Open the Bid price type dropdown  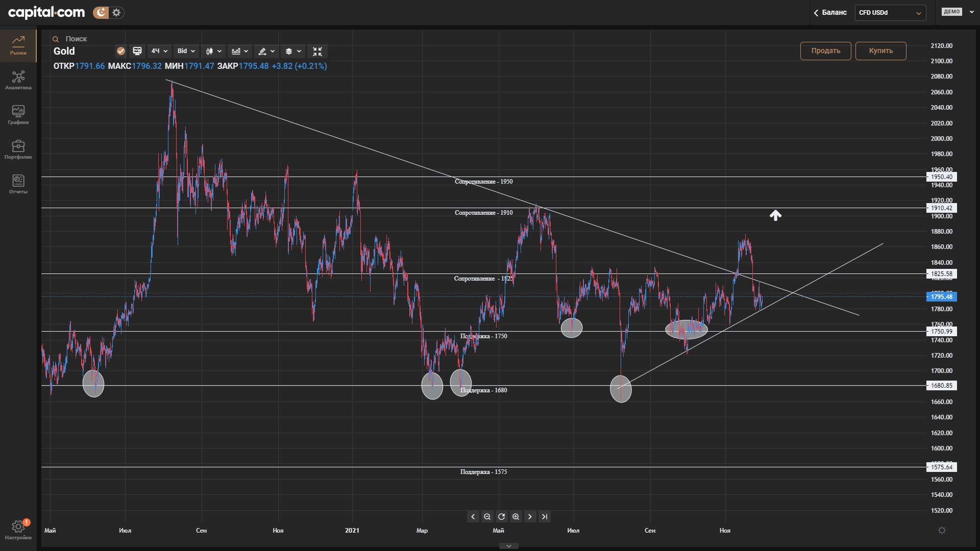click(x=186, y=51)
